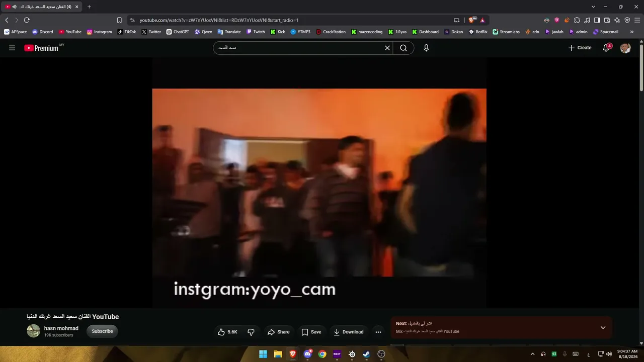Open the hasn mohmad channel avatar
644x362 pixels.
tap(33, 331)
